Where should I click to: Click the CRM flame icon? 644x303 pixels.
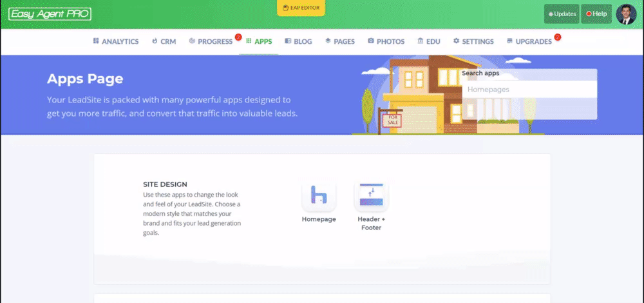[x=155, y=41]
